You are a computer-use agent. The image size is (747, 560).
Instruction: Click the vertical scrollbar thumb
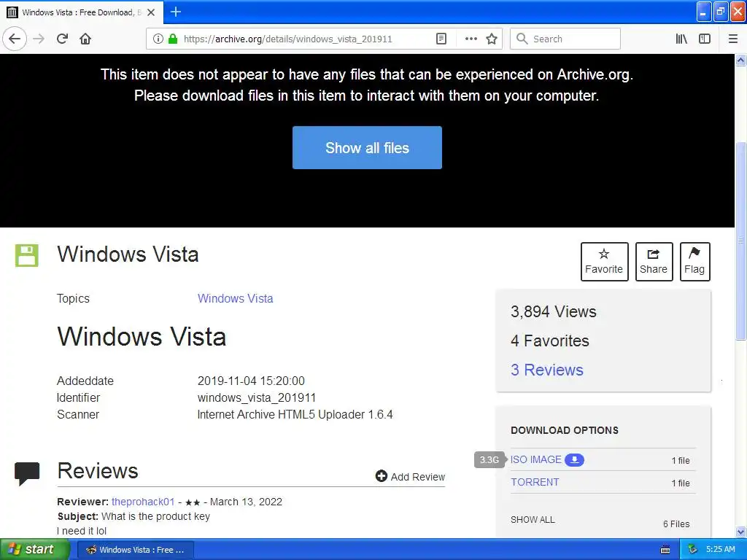[741, 241]
